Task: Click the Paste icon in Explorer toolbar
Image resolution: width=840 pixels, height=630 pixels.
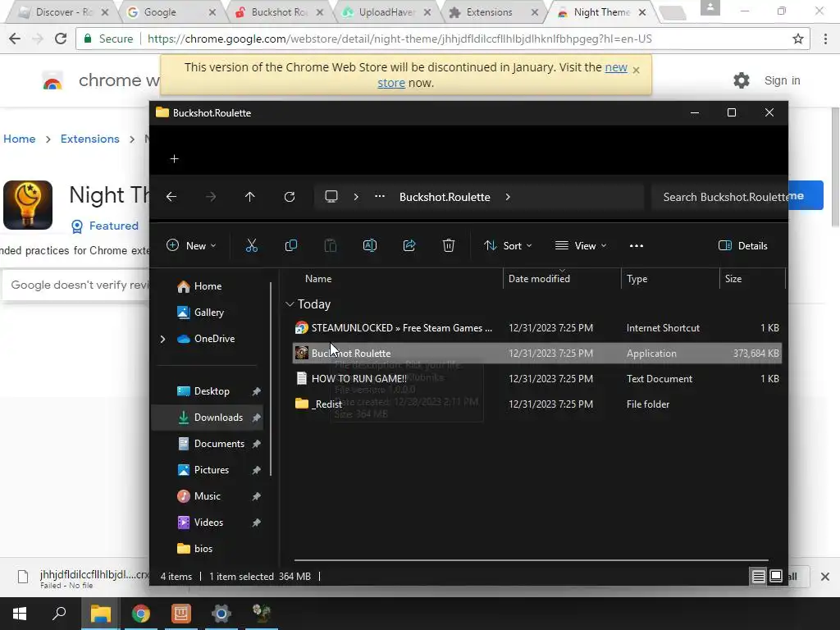Action: [331, 245]
